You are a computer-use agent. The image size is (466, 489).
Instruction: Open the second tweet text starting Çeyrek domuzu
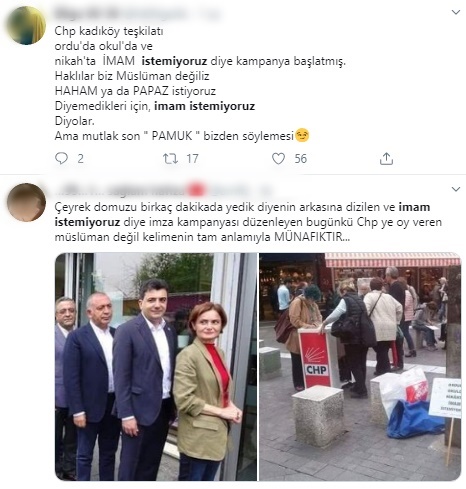(248, 222)
